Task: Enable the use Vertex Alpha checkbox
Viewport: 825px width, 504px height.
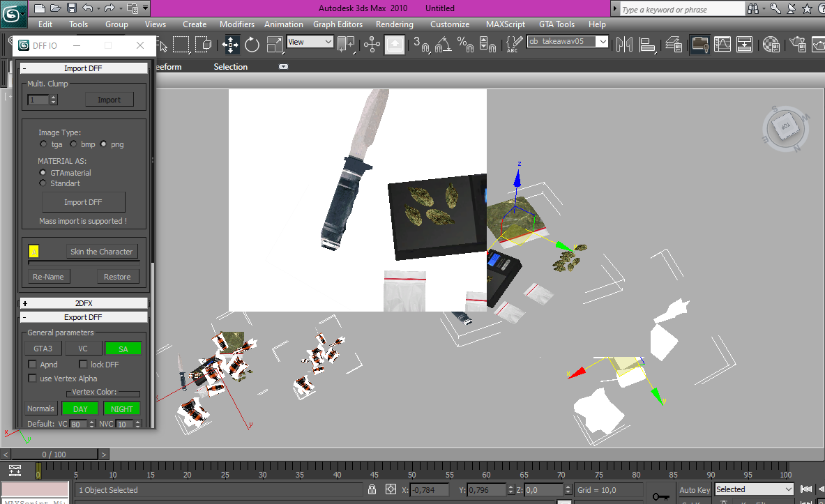Action: (32, 379)
